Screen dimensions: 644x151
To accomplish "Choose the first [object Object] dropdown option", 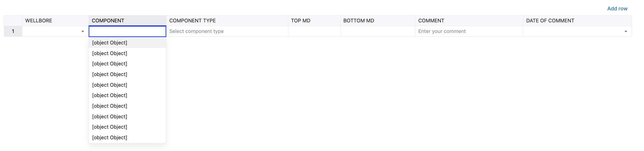I will click(x=110, y=43).
